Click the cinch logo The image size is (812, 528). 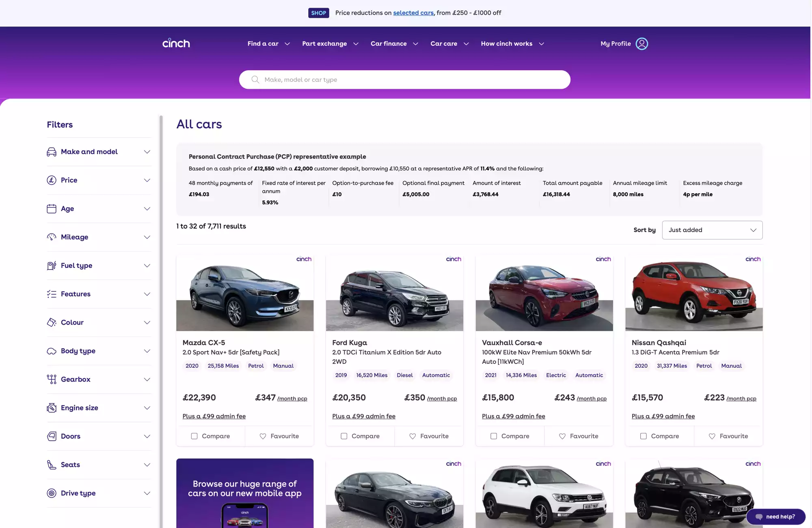[176, 43]
